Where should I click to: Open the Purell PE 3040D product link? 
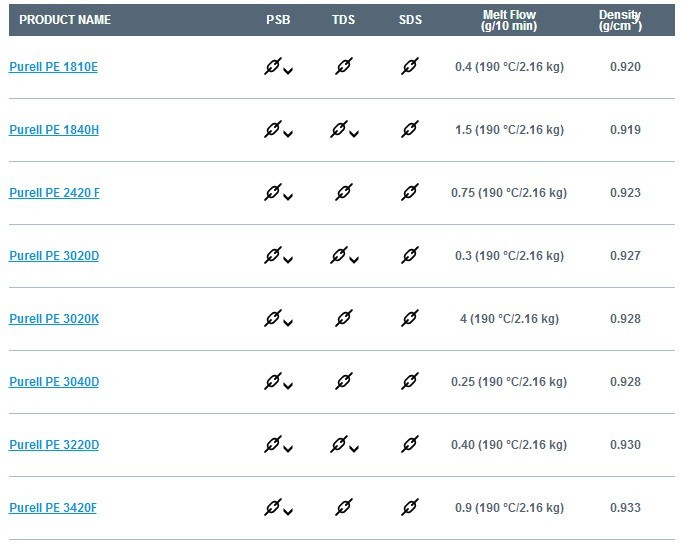[x=54, y=382]
